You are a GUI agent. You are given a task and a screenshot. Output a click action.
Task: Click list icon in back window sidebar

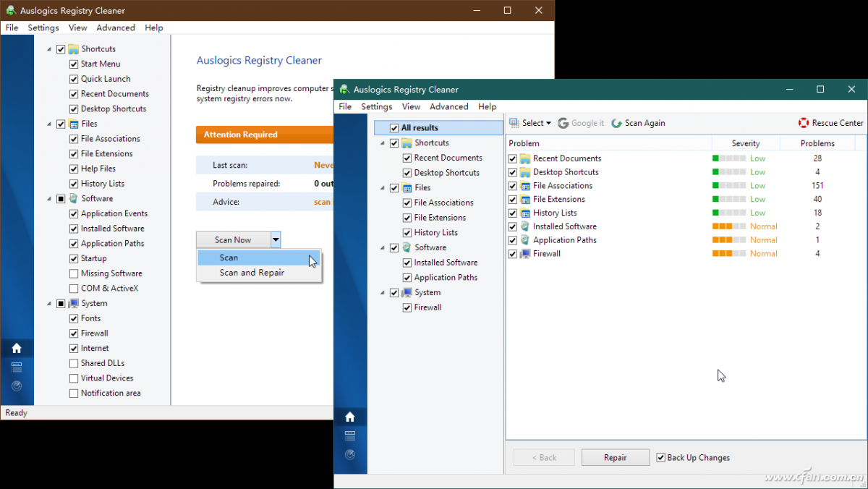pyautogui.click(x=17, y=367)
